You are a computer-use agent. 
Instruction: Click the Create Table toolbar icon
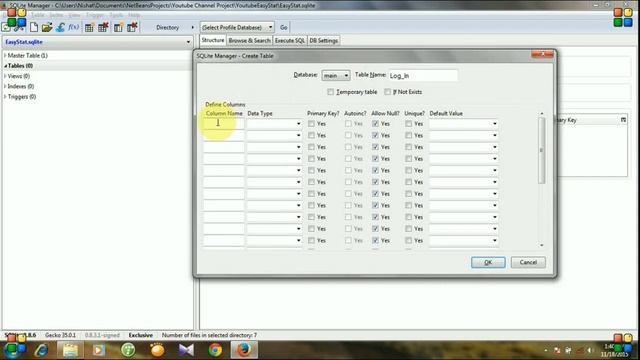pos(89,27)
